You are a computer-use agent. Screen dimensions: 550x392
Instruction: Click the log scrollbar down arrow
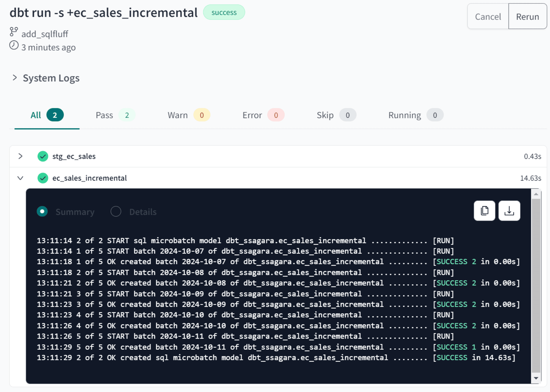[536, 378]
